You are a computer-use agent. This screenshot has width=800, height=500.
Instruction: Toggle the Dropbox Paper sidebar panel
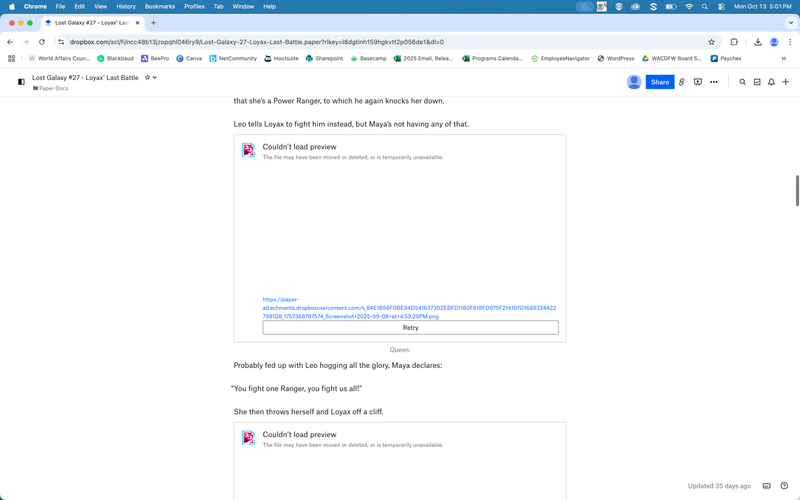pos(21,82)
